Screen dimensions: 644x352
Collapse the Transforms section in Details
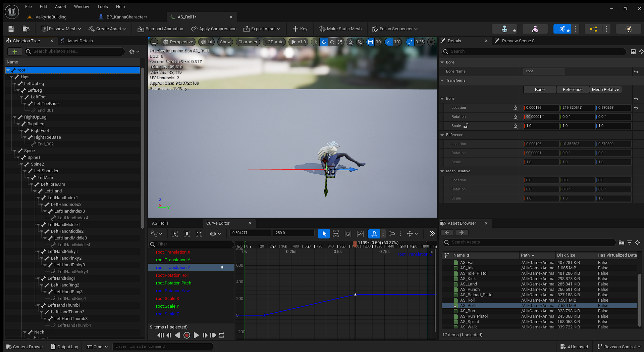coord(442,81)
